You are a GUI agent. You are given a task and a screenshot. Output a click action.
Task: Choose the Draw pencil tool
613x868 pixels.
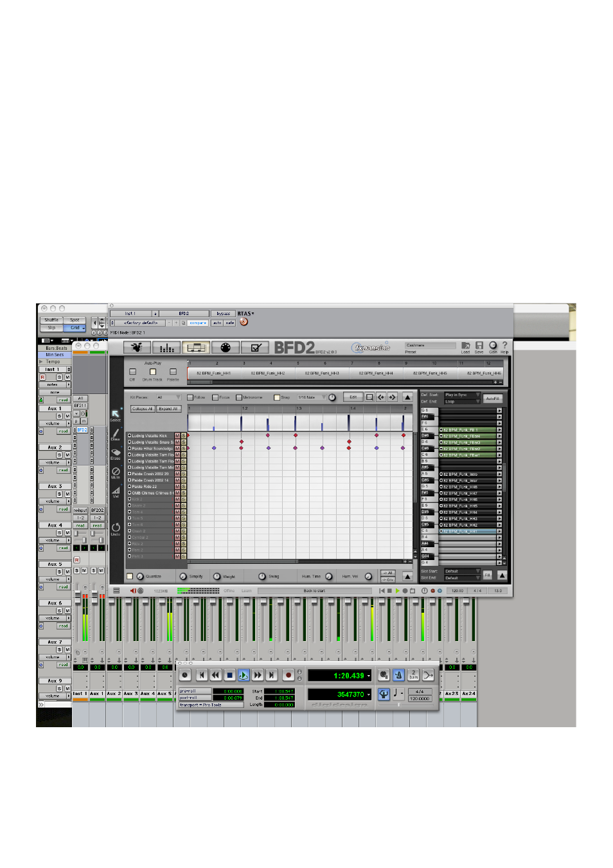(116, 433)
